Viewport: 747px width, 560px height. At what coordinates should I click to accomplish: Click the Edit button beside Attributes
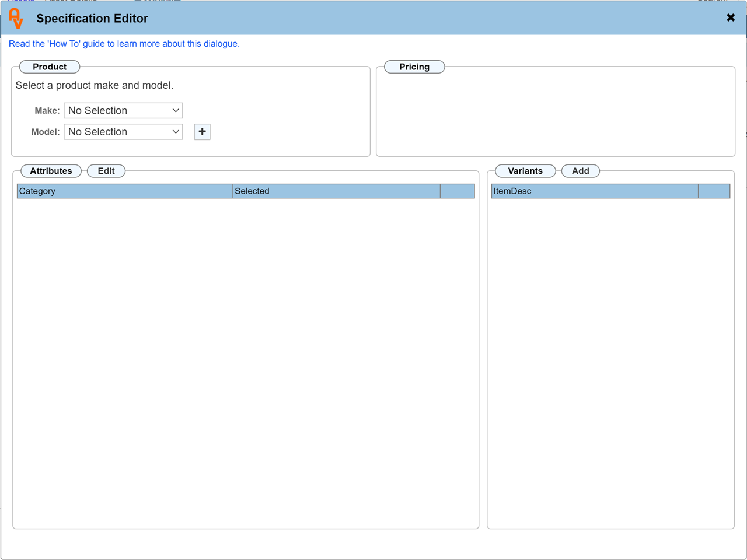[106, 171]
